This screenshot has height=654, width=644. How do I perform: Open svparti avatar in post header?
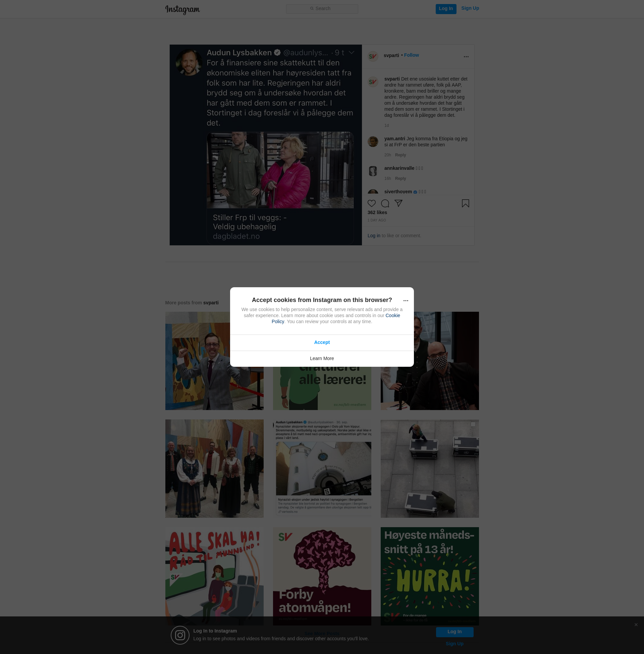coord(373,56)
